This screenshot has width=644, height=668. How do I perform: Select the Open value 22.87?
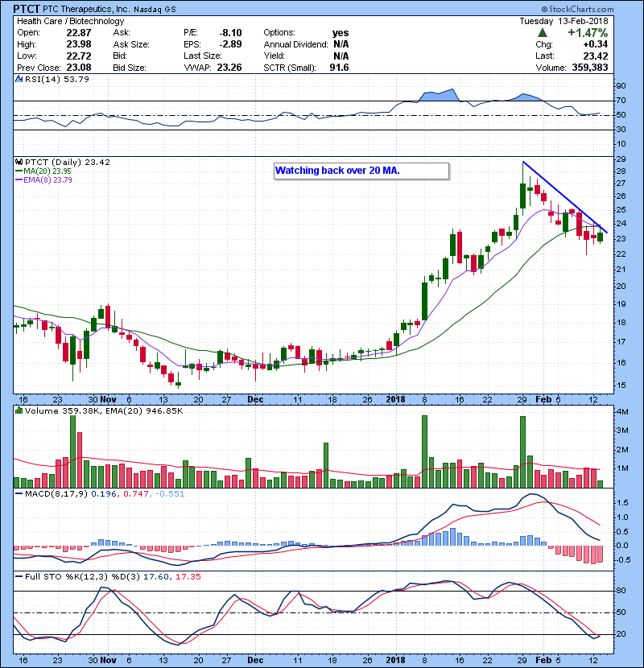coord(79,33)
